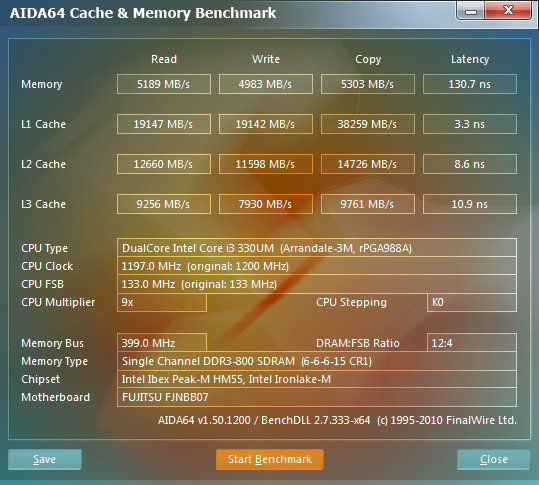Click the L3 Cache Latency 10.9 ns box
Screen dimensions: 539x485
click(x=470, y=204)
